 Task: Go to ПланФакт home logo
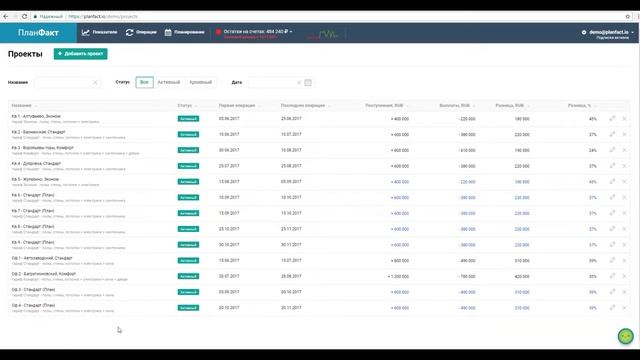click(38, 33)
